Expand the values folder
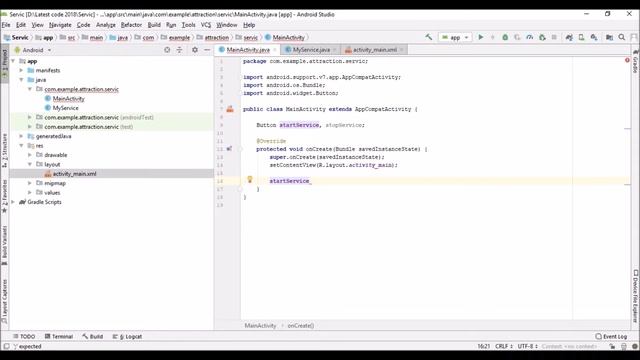Viewport: 640px width, 360px height. coord(29,192)
